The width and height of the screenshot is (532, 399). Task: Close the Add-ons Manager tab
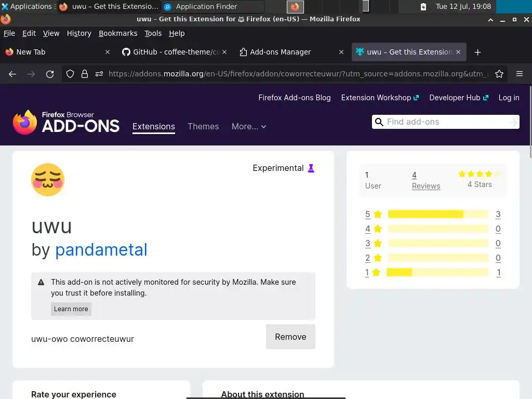(x=341, y=52)
